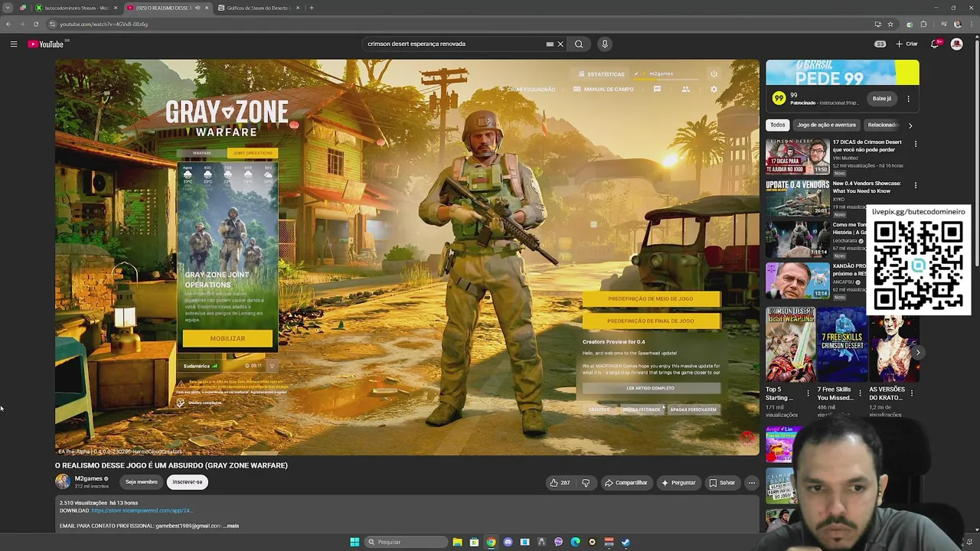Viewport: 980px width, 551px height.
Task: Open the 99 ad options menu
Action: [909, 99]
